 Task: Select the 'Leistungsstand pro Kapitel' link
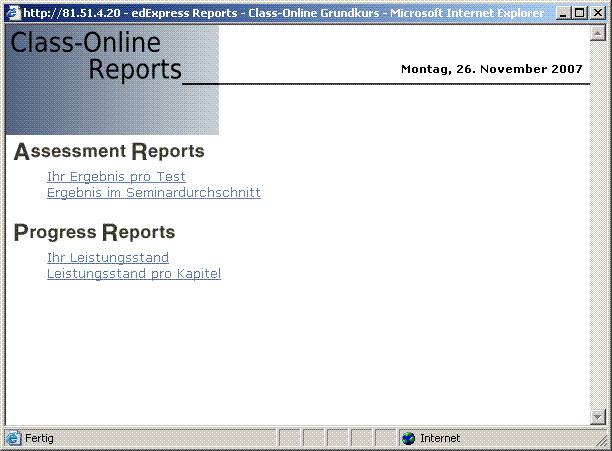(133, 274)
